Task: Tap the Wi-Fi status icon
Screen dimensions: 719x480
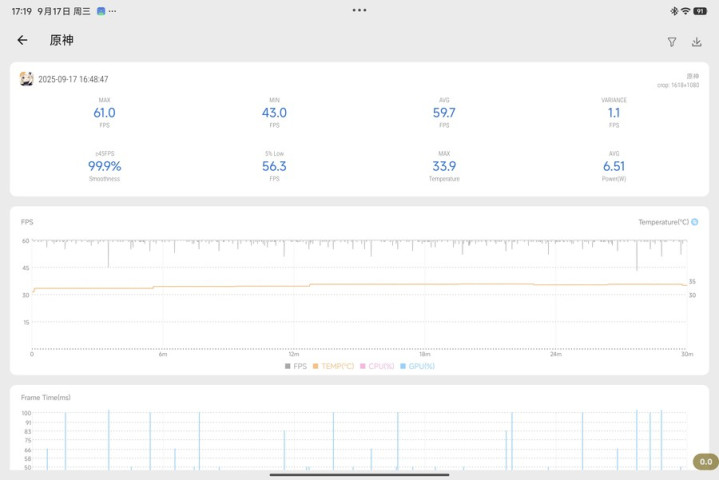Action: [x=686, y=11]
